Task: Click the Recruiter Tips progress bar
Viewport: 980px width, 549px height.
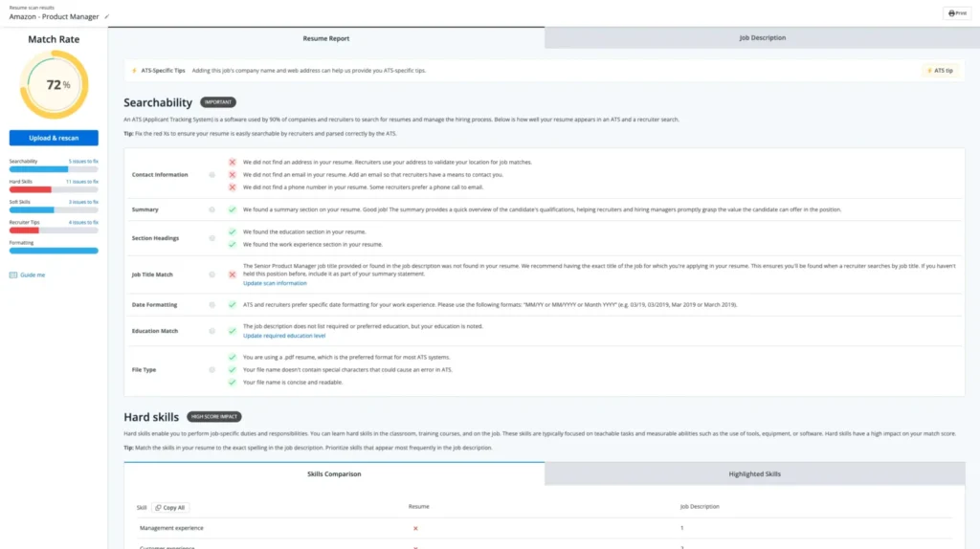Action: [54, 231]
